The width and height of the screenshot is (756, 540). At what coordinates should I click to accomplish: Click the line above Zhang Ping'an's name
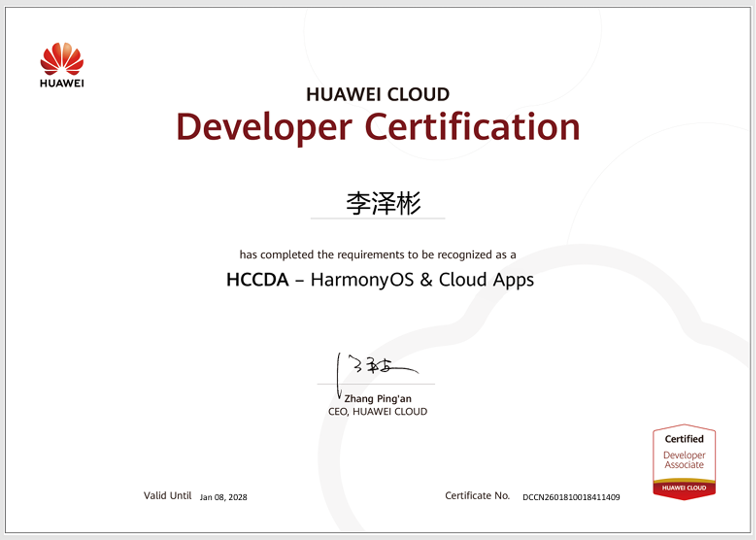377,383
